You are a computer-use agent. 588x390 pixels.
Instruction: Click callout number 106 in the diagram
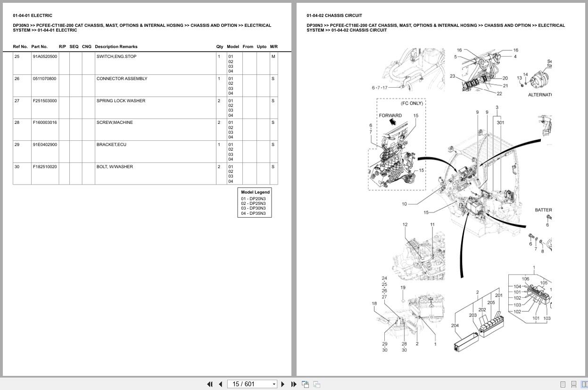click(525, 279)
